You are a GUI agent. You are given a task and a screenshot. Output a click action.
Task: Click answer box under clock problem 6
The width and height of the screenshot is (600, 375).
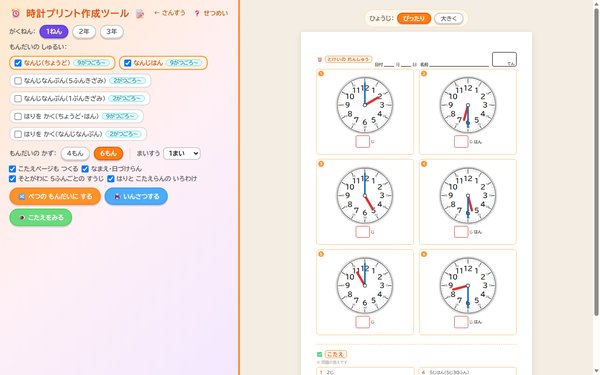pyautogui.click(x=461, y=322)
